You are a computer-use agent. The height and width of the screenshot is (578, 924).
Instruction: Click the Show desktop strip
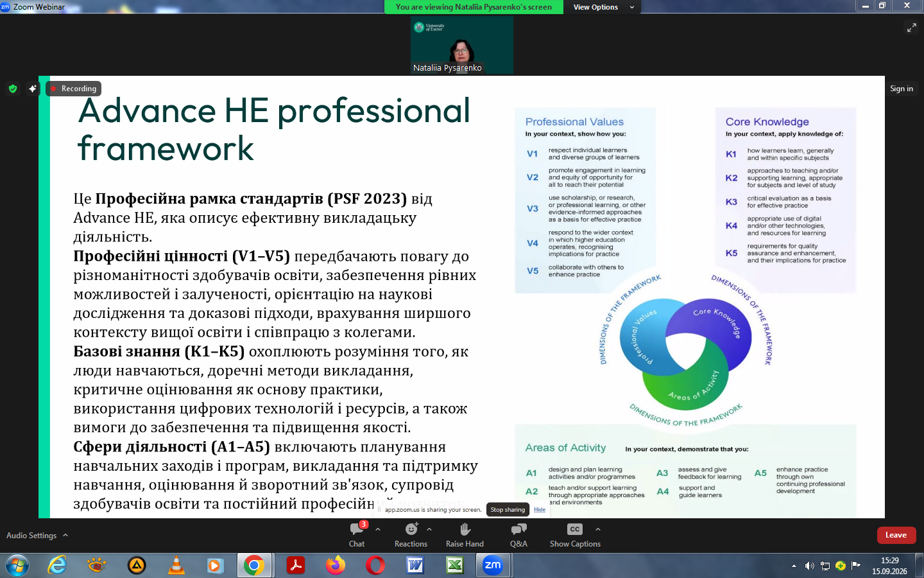coord(920,565)
